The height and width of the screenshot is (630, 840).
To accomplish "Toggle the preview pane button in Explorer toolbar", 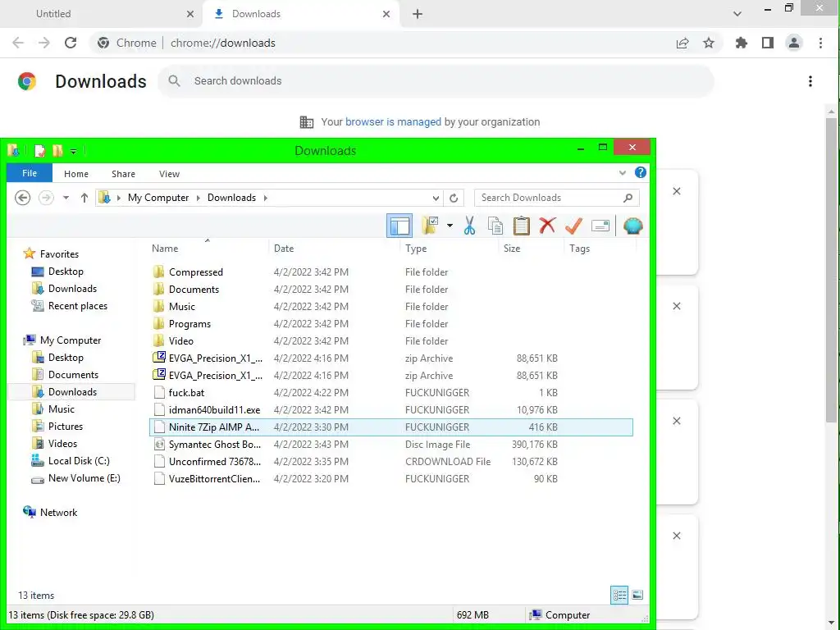I will click(x=399, y=226).
